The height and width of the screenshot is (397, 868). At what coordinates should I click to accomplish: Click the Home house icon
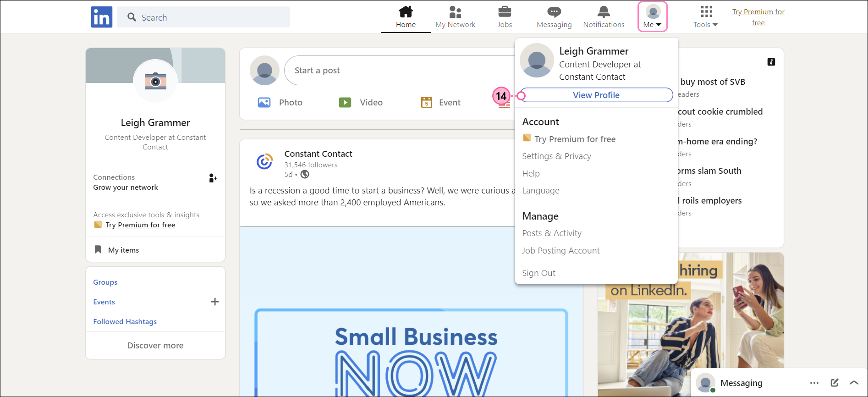(406, 11)
